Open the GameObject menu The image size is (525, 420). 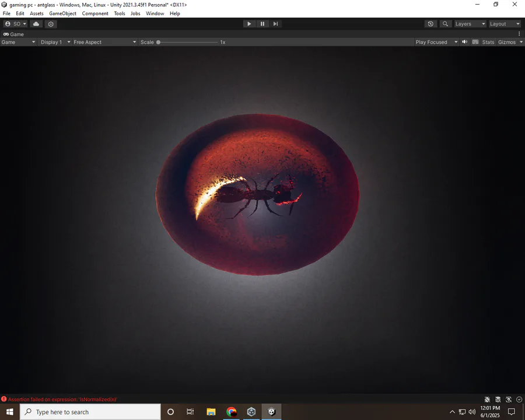[x=62, y=13]
